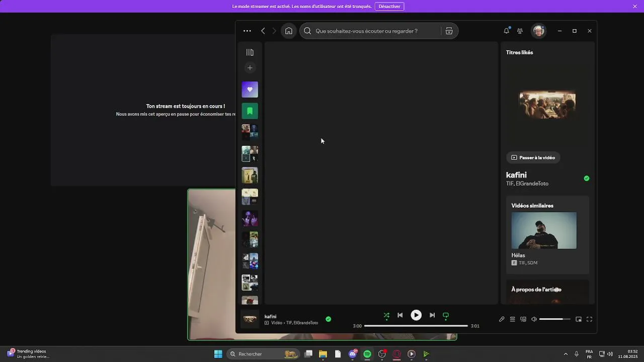644x362 pixels.
Task: Open the Spotify profile avatar menu
Action: click(x=539, y=31)
